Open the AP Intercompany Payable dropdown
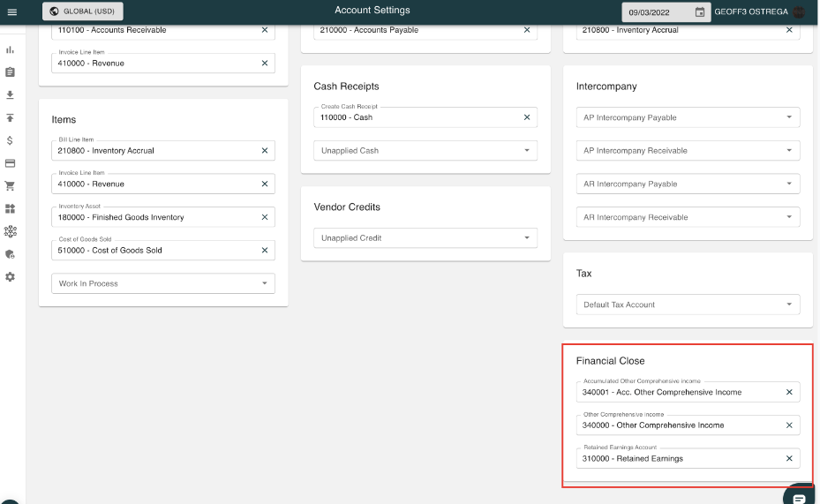The height and width of the screenshot is (504, 820). [x=688, y=117]
